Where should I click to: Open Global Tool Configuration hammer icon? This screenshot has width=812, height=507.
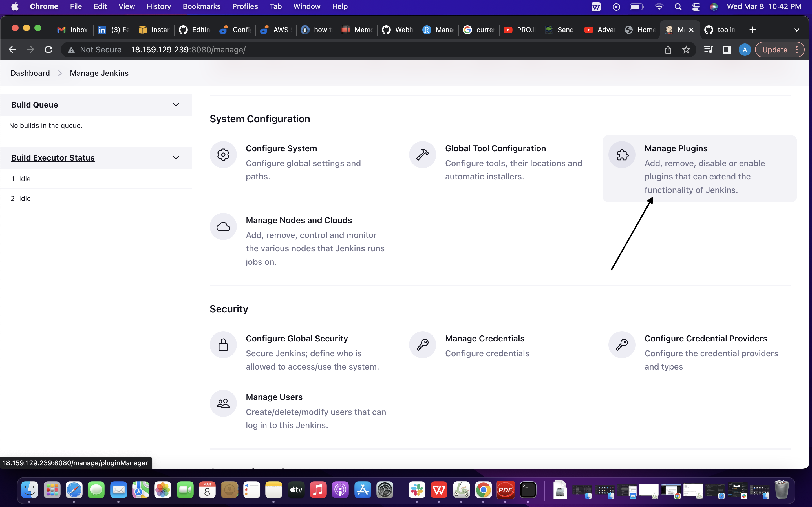pos(422,155)
